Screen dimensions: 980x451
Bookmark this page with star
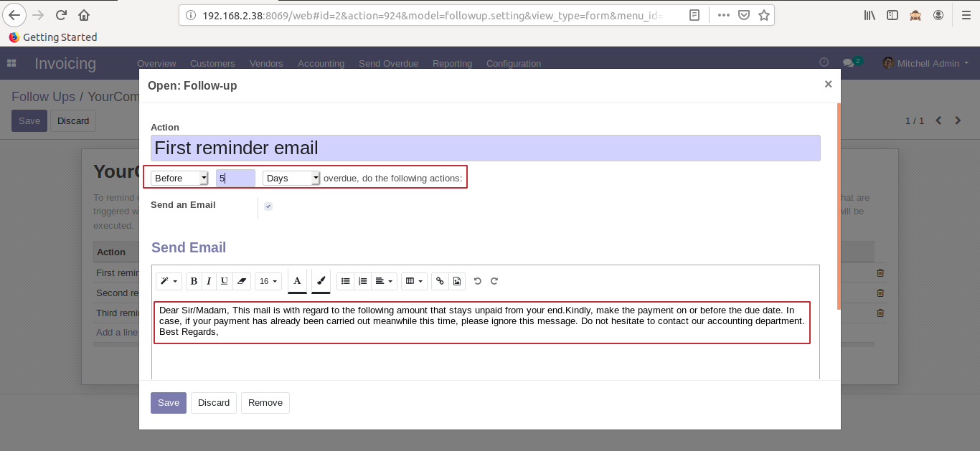(764, 15)
